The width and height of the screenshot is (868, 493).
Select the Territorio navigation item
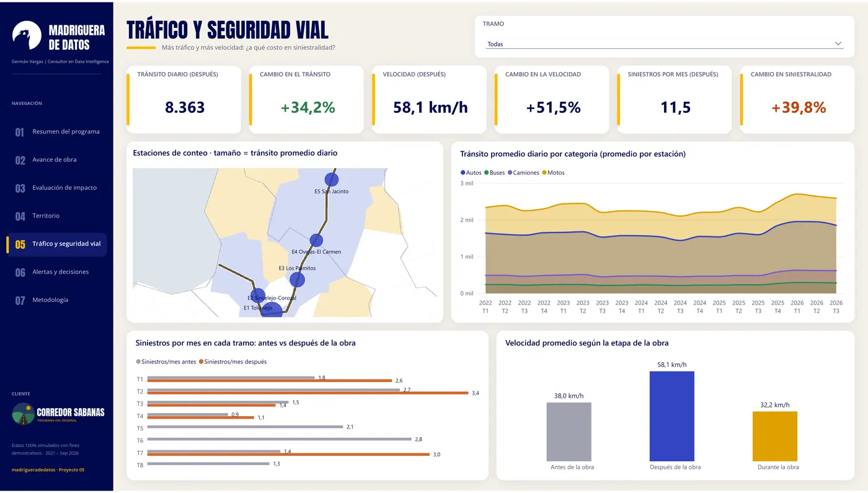click(x=57, y=216)
